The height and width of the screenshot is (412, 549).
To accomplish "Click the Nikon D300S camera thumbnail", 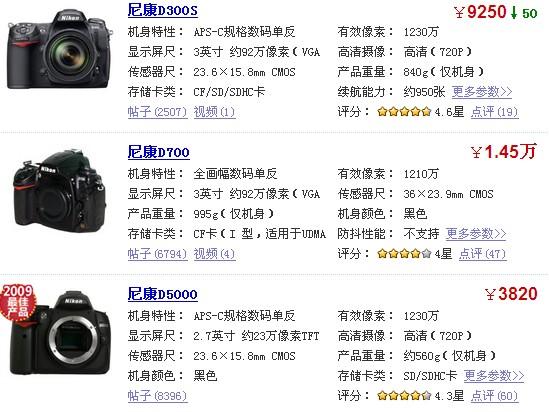I will (x=60, y=49).
